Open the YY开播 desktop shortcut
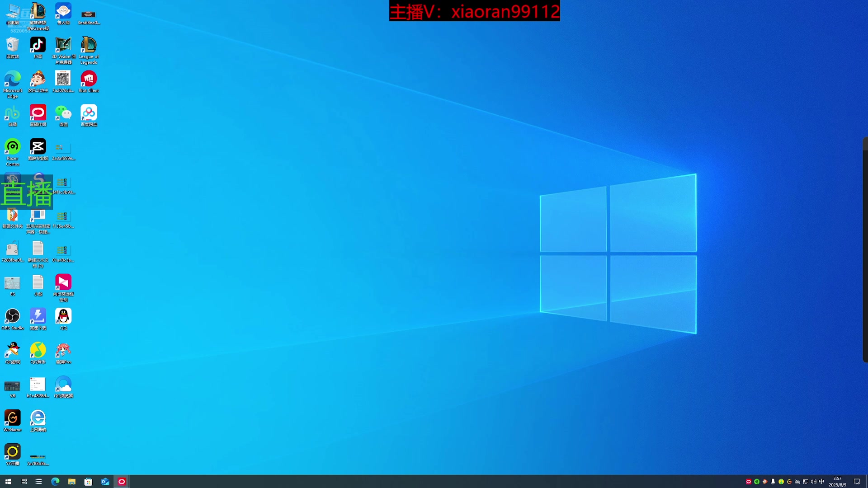This screenshot has width=868, height=488. 13,455
